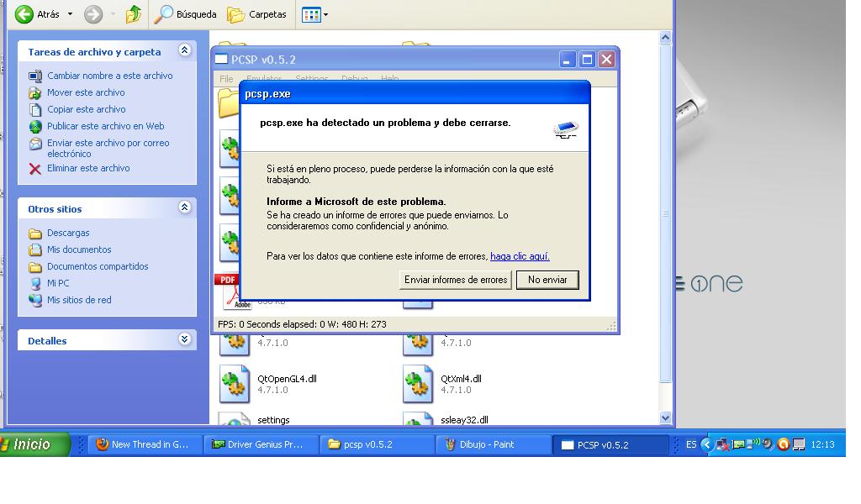861x504 pixels.
Task: Select the ssleay32.dll file name
Action: click(x=464, y=420)
